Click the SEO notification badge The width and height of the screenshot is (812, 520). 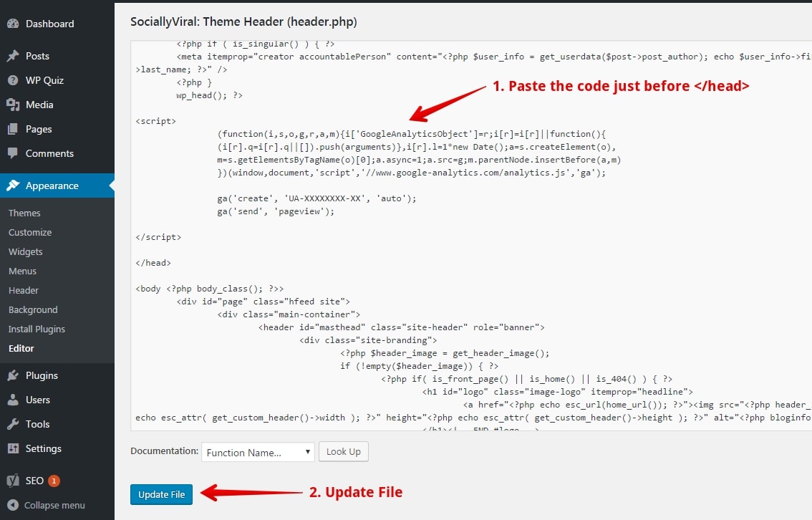point(54,481)
